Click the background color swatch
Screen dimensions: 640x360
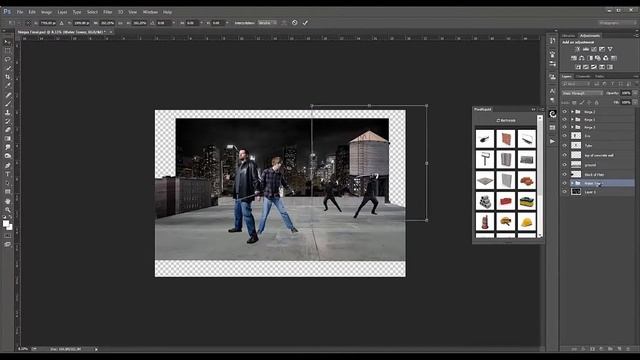tap(10, 227)
